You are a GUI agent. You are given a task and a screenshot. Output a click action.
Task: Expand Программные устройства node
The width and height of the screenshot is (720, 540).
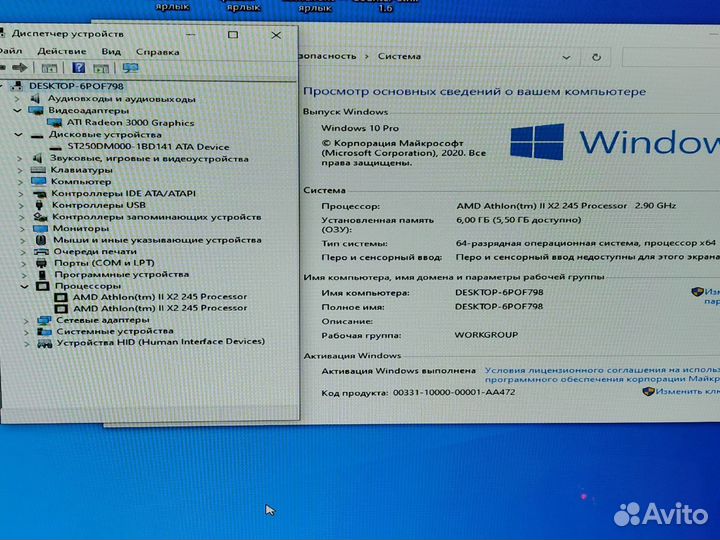(x=24, y=275)
